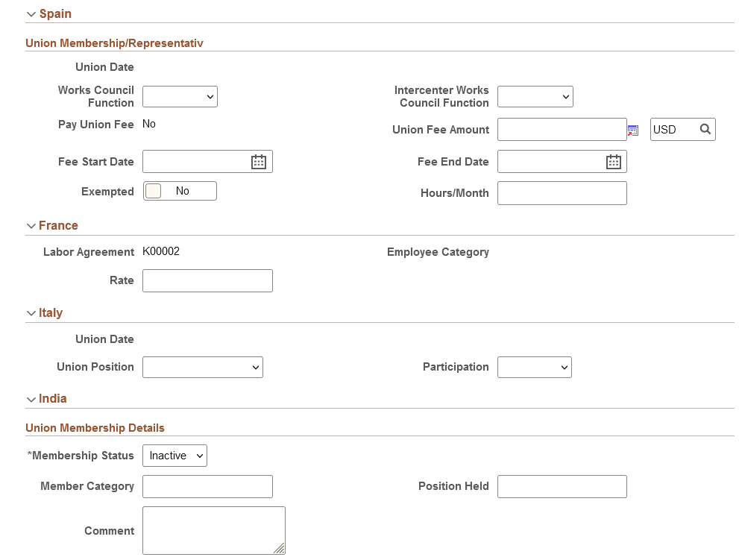Viewport: 739px width, 560px height.
Task: Open the Fee End Date calendar picker
Action: coord(613,161)
